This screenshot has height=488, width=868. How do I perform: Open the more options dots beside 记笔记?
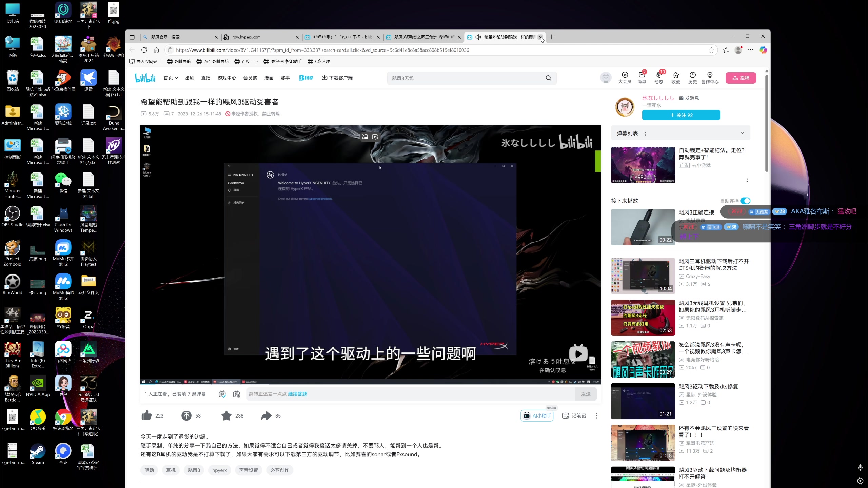click(597, 416)
